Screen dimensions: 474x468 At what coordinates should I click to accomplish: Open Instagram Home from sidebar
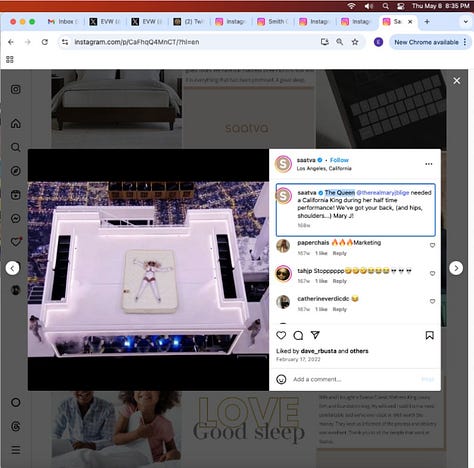pyautogui.click(x=16, y=123)
